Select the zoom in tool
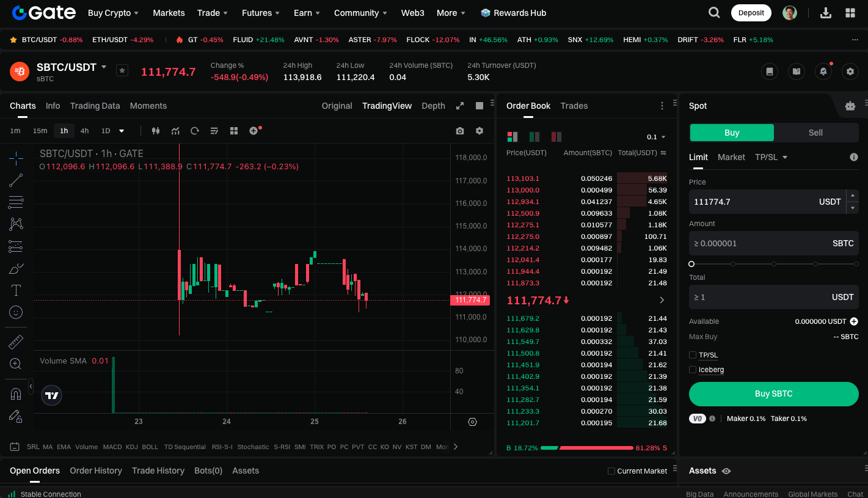The width and height of the screenshot is (868, 498). tap(16, 364)
